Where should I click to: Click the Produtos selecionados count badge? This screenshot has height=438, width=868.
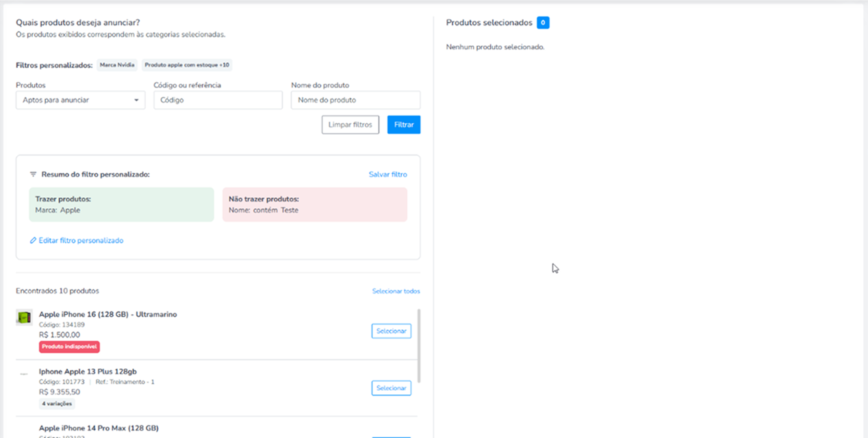click(x=543, y=23)
